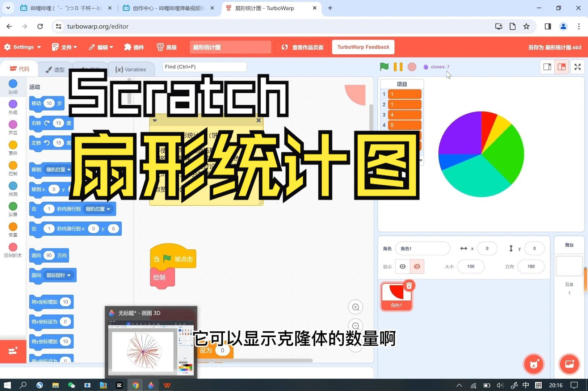Click the choose a sprite button
The width and height of the screenshot is (588, 391).
coord(534,364)
